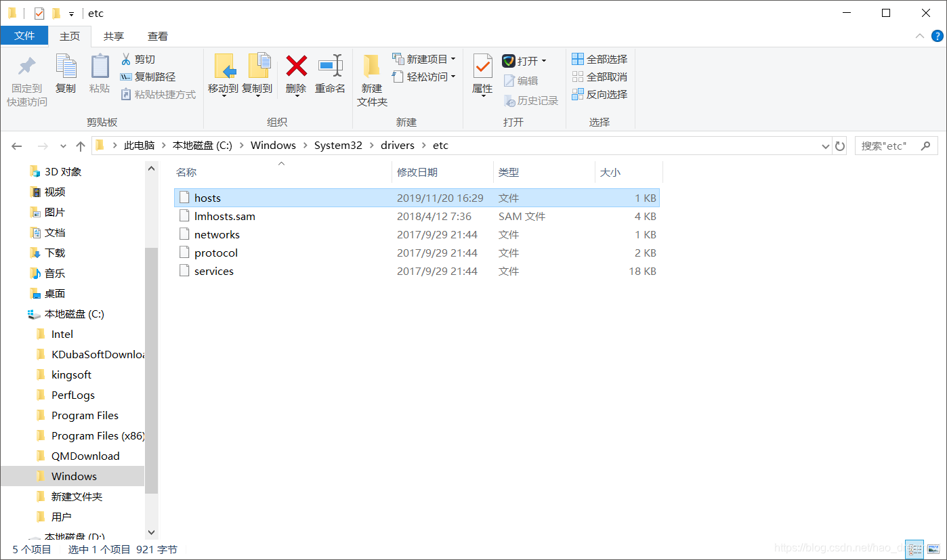
Task: Click the Edit (编辑) button
Action: [521, 81]
